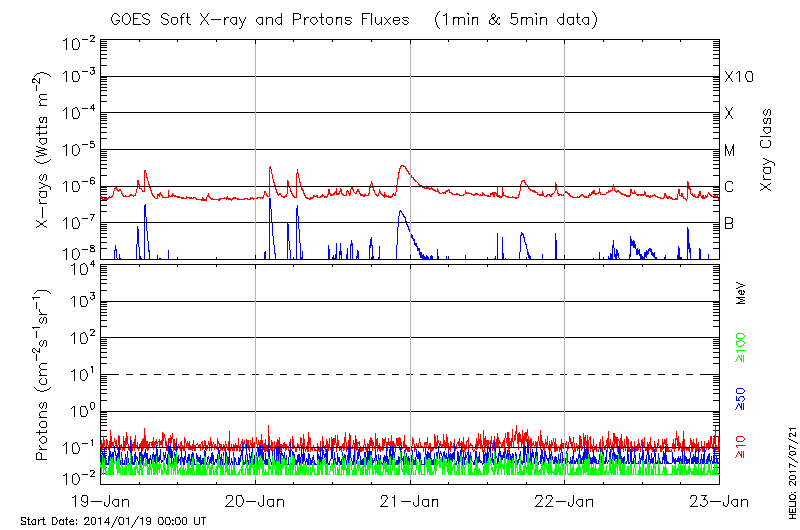The height and width of the screenshot is (530, 800).
Task: Select the 20-Jan date label on x-axis
Action: coord(256,502)
